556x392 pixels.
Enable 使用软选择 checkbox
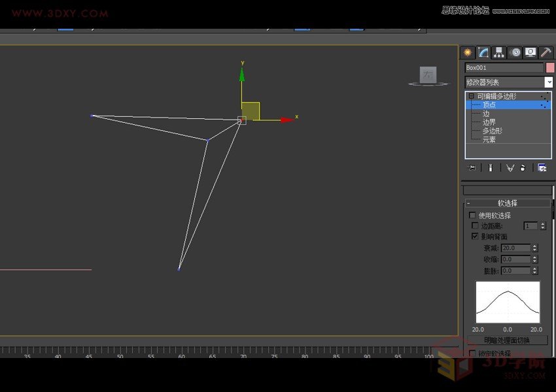pyautogui.click(x=472, y=215)
